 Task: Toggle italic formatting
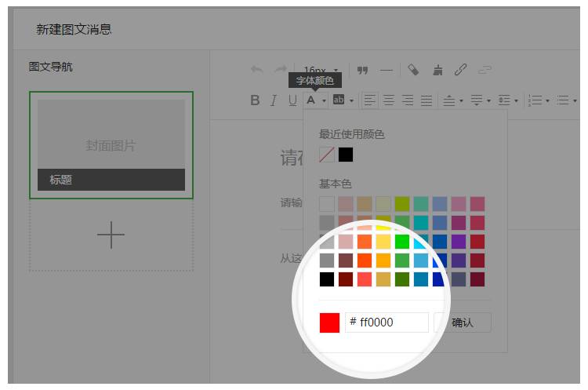coord(274,100)
